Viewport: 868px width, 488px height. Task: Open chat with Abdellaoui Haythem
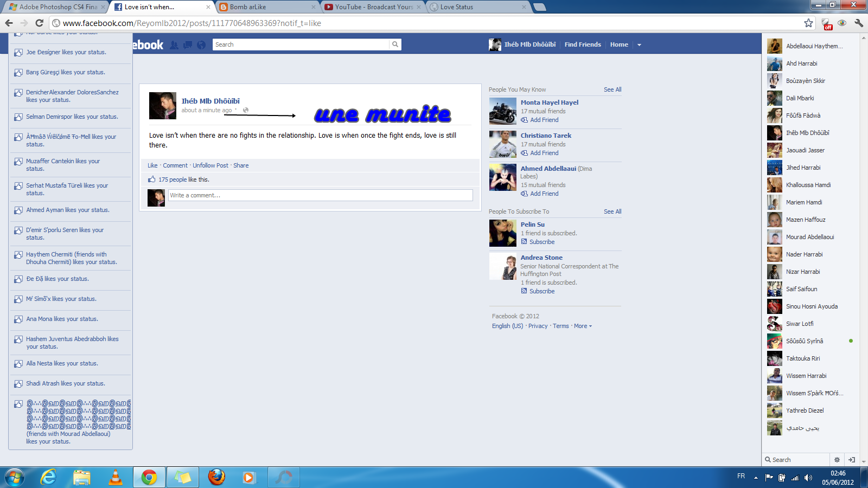810,46
